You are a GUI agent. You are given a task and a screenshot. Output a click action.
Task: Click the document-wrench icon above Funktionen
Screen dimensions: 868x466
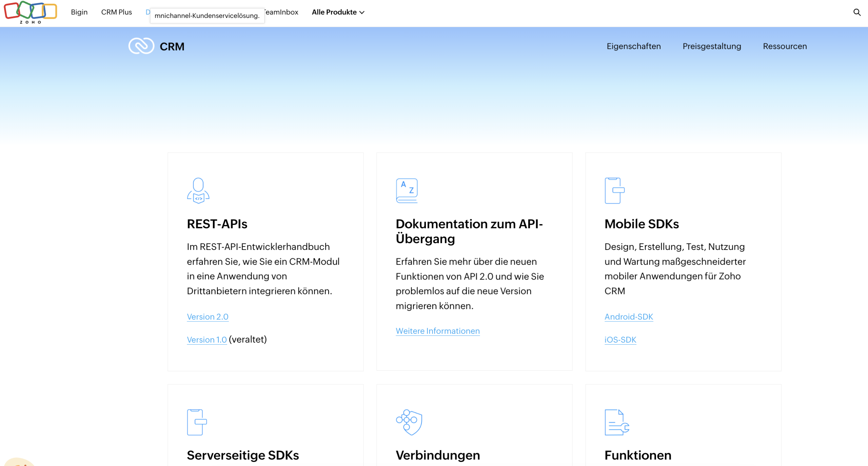click(x=616, y=423)
